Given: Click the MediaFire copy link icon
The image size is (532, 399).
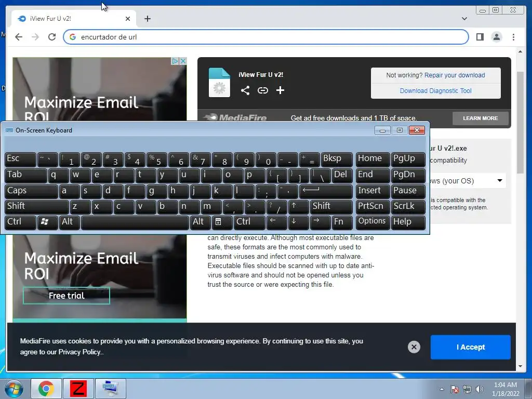Looking at the screenshot, I should pos(262,90).
